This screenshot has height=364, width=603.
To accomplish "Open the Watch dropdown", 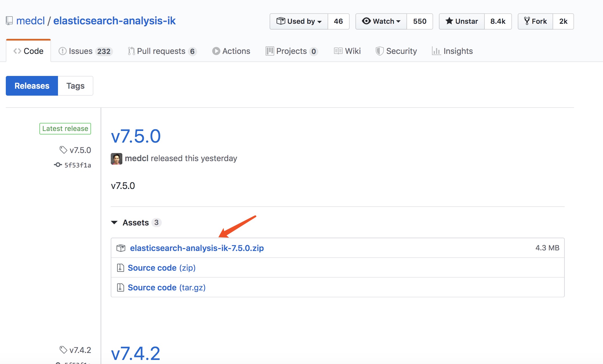I will pyautogui.click(x=381, y=21).
